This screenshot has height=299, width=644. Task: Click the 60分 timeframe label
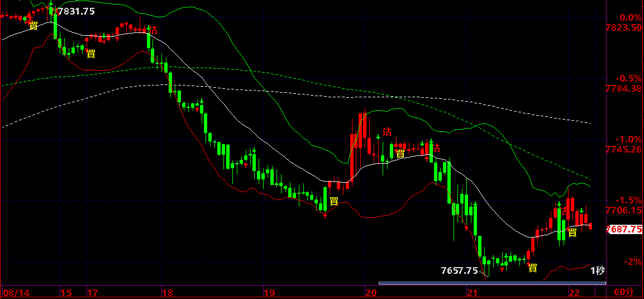[624, 292]
